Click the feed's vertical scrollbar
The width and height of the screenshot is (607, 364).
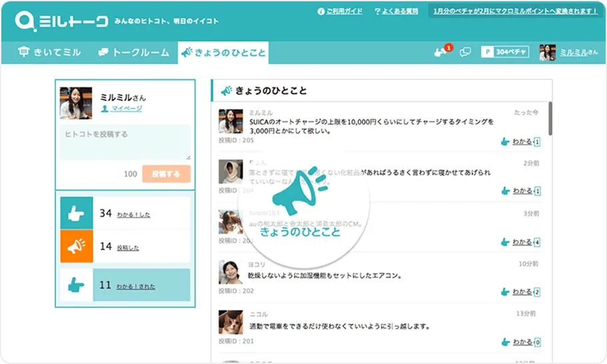click(x=550, y=119)
